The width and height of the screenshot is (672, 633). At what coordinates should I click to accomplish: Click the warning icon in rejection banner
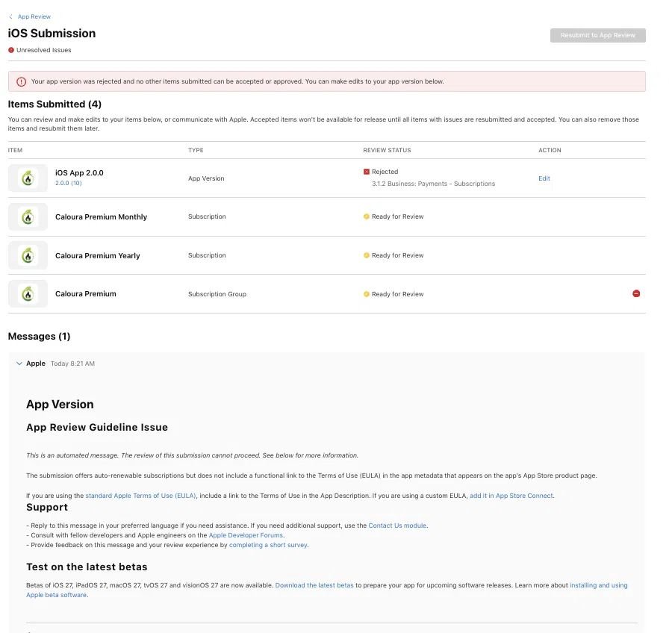point(21,81)
